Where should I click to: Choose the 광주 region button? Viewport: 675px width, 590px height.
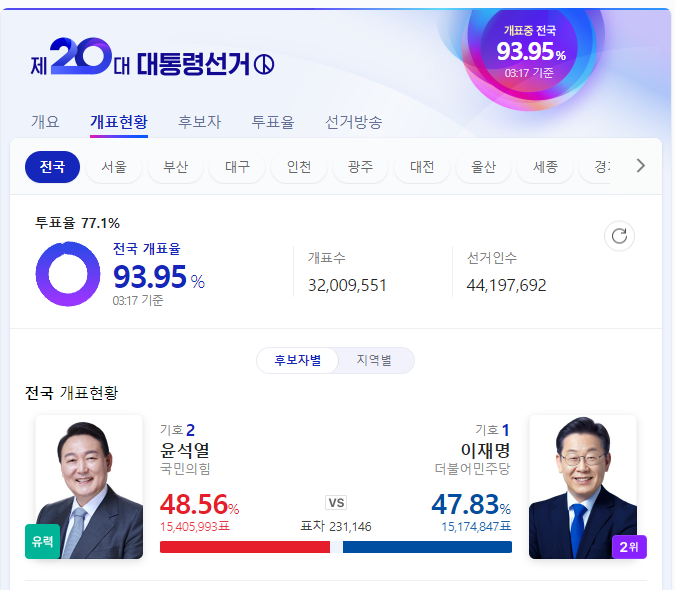coord(360,167)
